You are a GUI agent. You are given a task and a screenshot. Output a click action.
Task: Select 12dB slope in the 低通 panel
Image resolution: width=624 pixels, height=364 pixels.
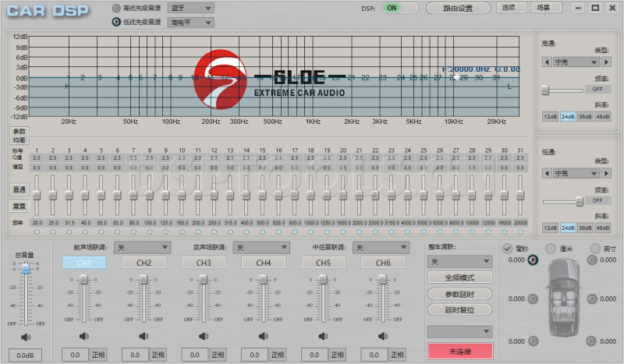551,228
